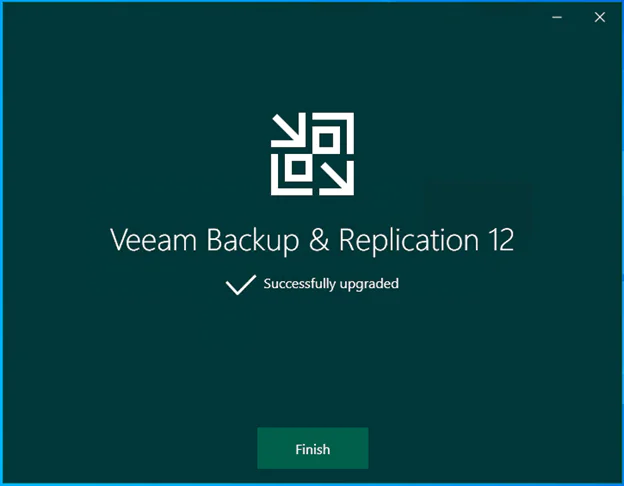The height and width of the screenshot is (486, 624).
Task: Select the lower-right arrow in the Veeam logo
Action: point(337,178)
